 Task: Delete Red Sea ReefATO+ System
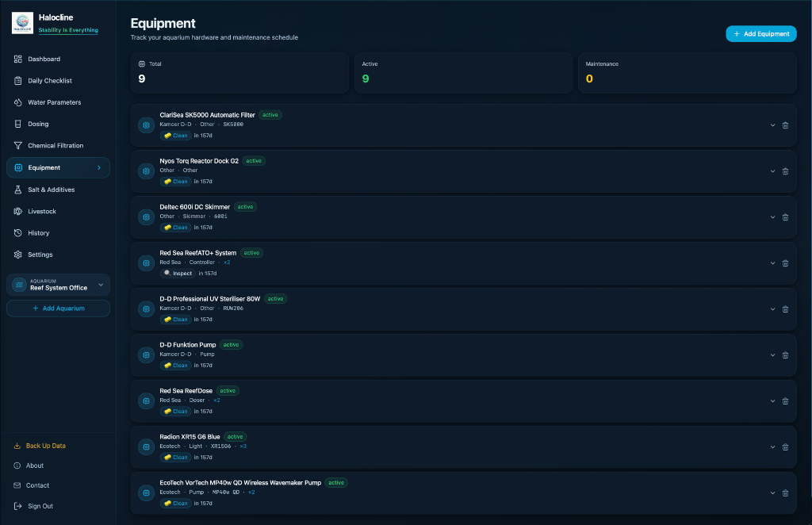(x=785, y=264)
